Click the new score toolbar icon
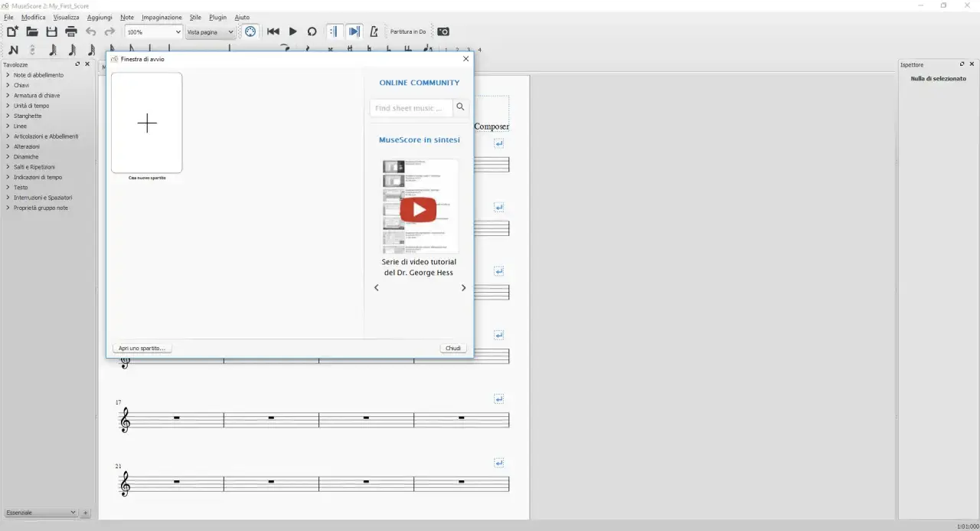 (12, 31)
